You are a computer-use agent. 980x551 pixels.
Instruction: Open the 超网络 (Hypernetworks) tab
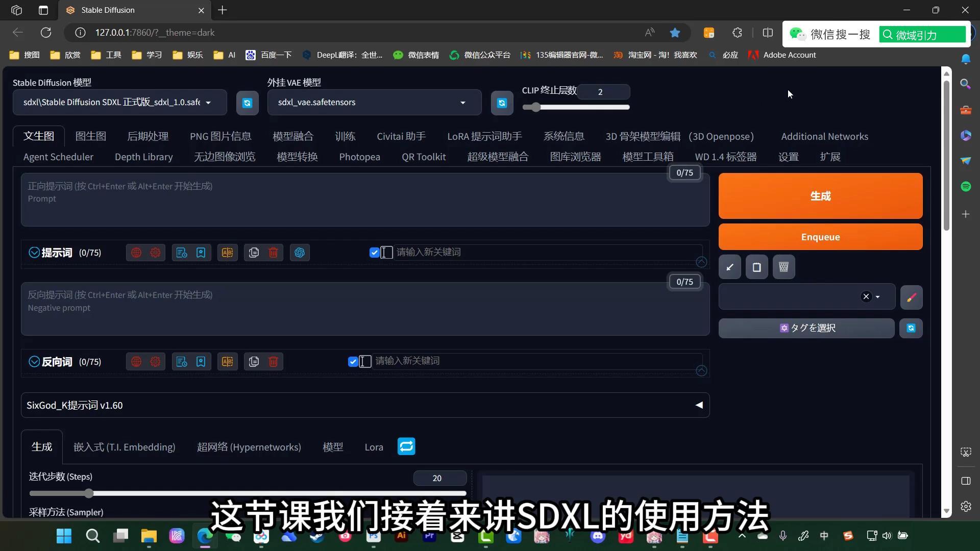point(249,447)
